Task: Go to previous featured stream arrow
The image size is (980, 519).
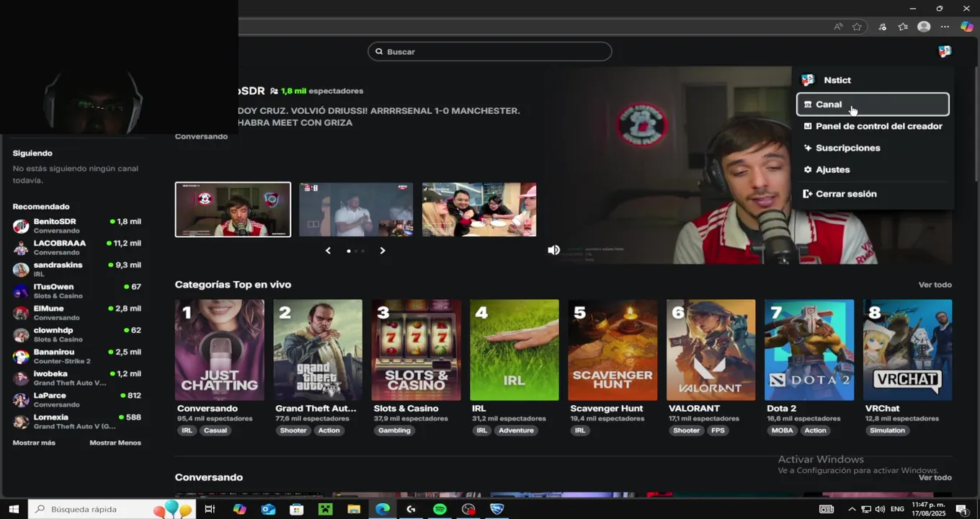Action: [x=328, y=251]
